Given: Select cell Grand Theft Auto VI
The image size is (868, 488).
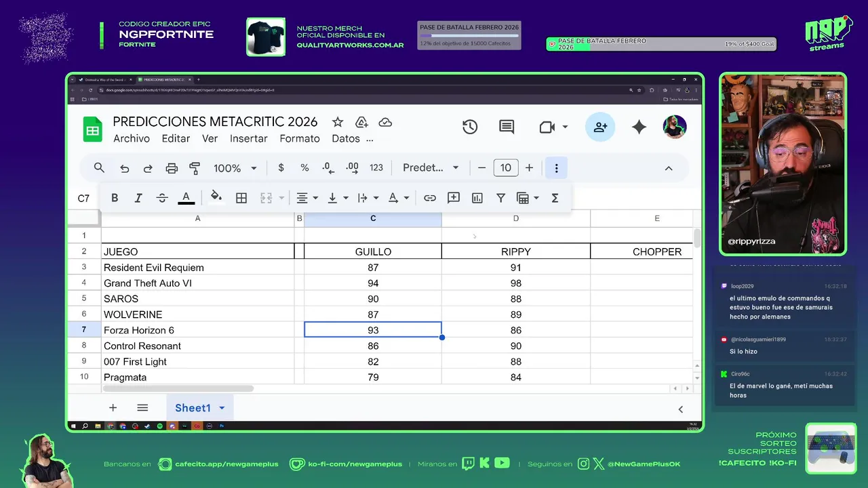Looking at the screenshot, I should click(x=197, y=283).
